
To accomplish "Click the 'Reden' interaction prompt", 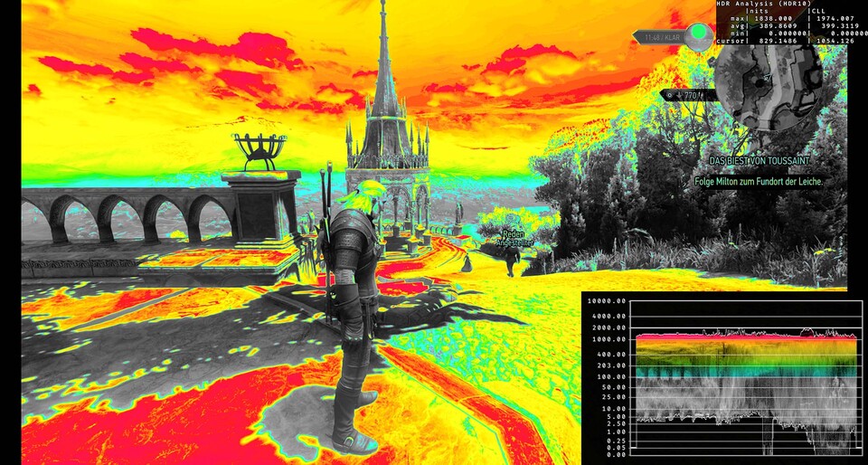I will (x=513, y=234).
